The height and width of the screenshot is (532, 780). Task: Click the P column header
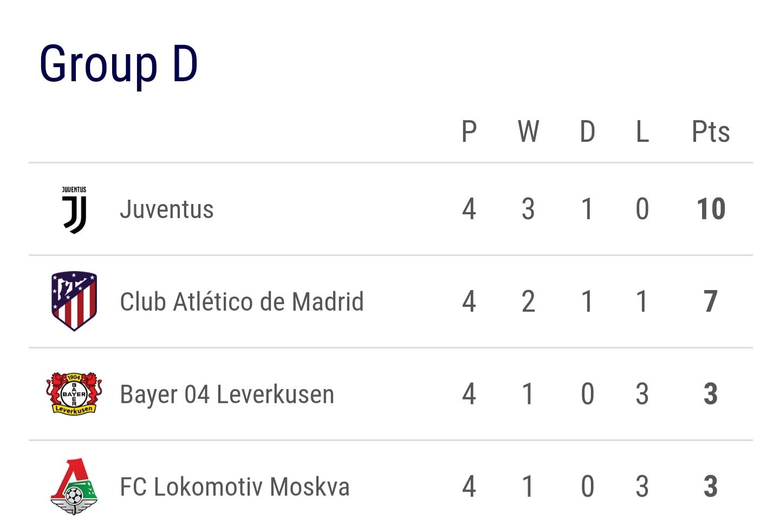(x=469, y=132)
